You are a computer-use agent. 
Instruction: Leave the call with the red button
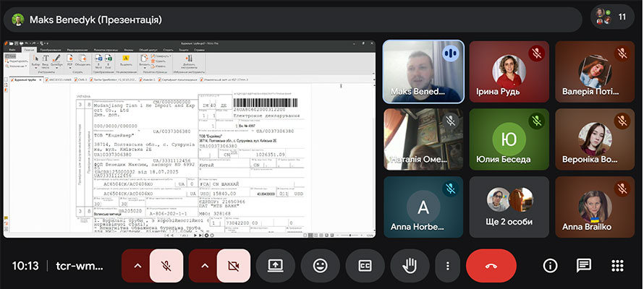[491, 266]
